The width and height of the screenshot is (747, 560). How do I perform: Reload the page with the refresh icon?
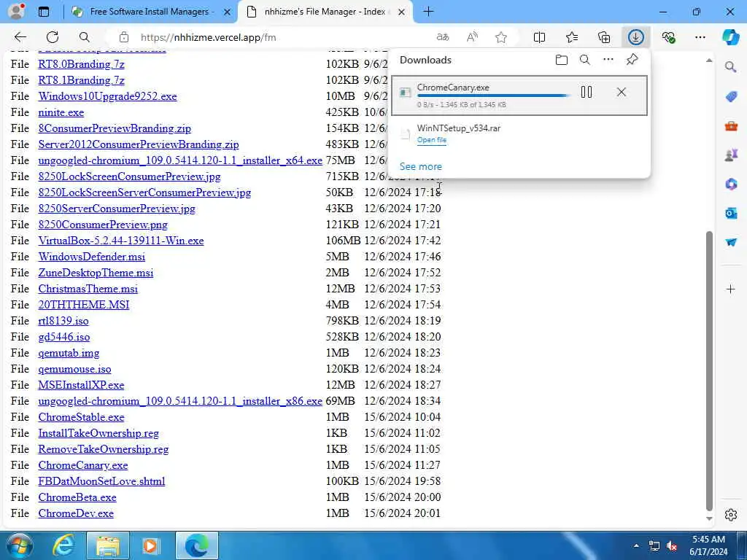point(53,37)
